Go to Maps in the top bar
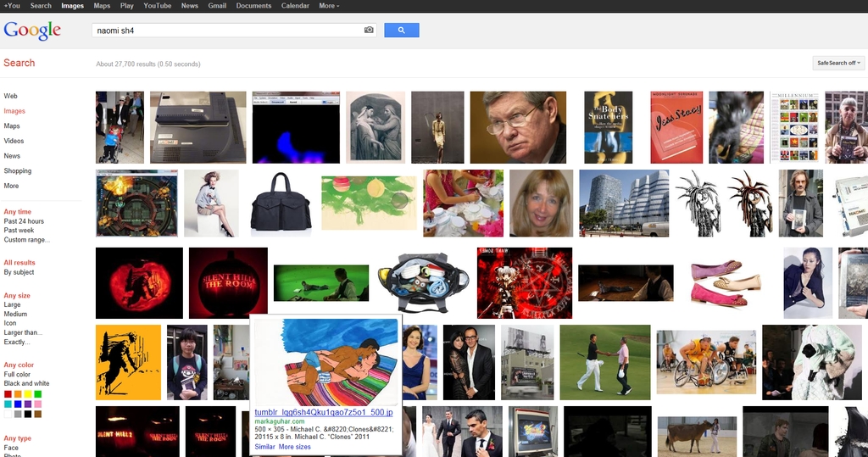The image size is (868, 457). pos(102,6)
